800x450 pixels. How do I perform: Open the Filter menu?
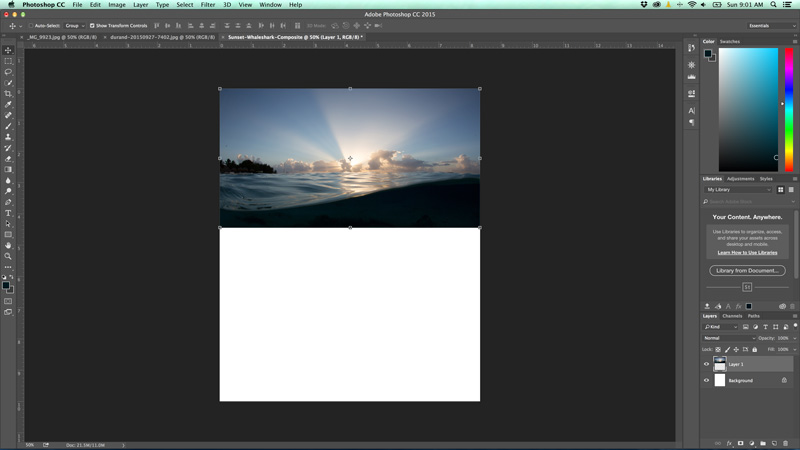tap(208, 5)
